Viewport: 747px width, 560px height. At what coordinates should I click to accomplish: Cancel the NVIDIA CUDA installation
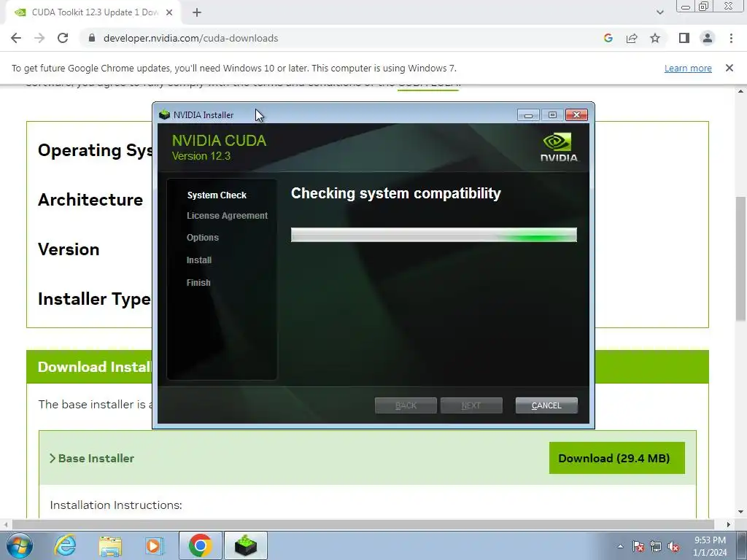546,405
